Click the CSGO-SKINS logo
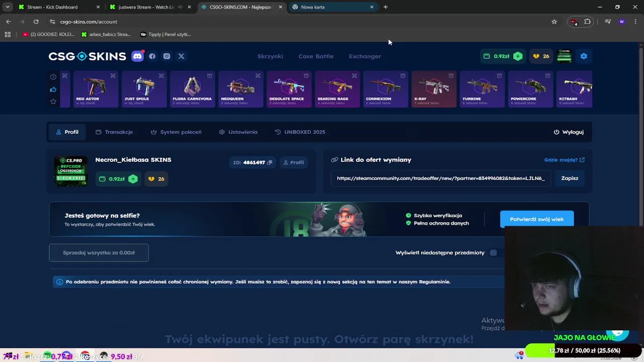Image resolution: width=644 pixels, height=362 pixels. point(87,56)
